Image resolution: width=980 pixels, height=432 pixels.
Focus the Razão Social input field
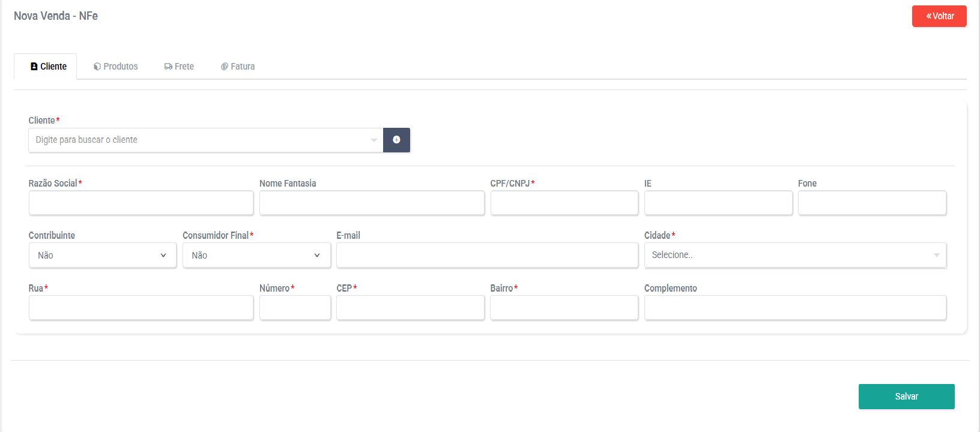141,203
